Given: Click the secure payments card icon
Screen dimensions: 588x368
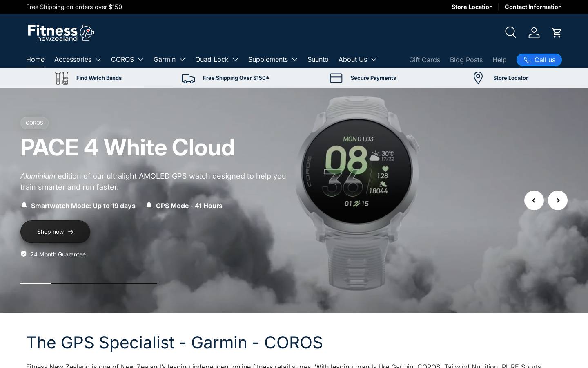Looking at the screenshot, I should (x=336, y=78).
